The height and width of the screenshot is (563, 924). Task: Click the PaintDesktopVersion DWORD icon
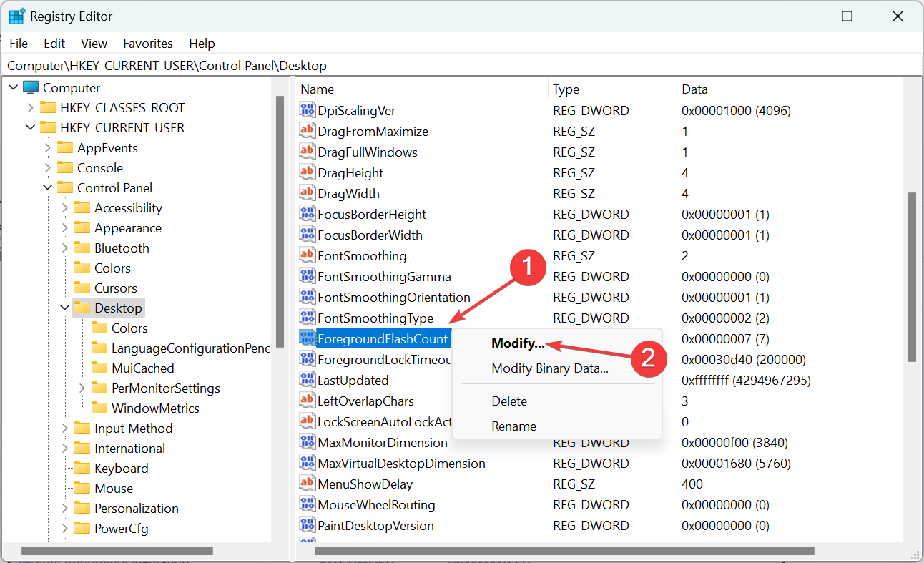pos(307,526)
